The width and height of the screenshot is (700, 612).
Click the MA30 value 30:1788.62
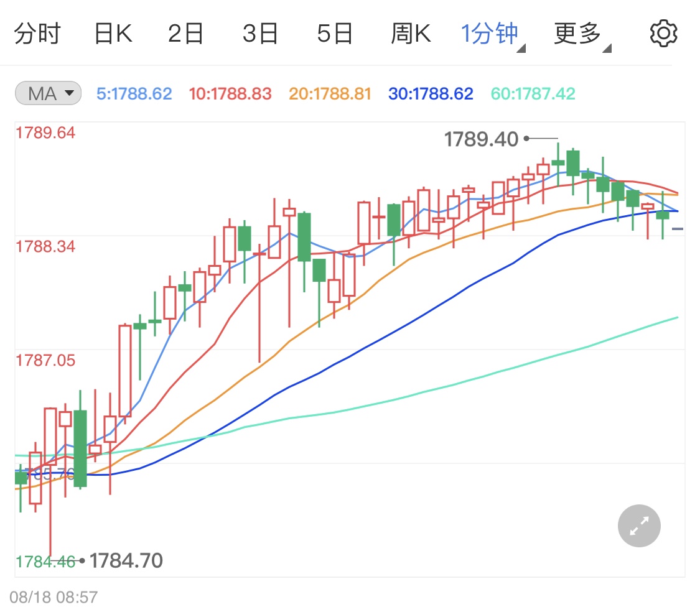tap(431, 94)
